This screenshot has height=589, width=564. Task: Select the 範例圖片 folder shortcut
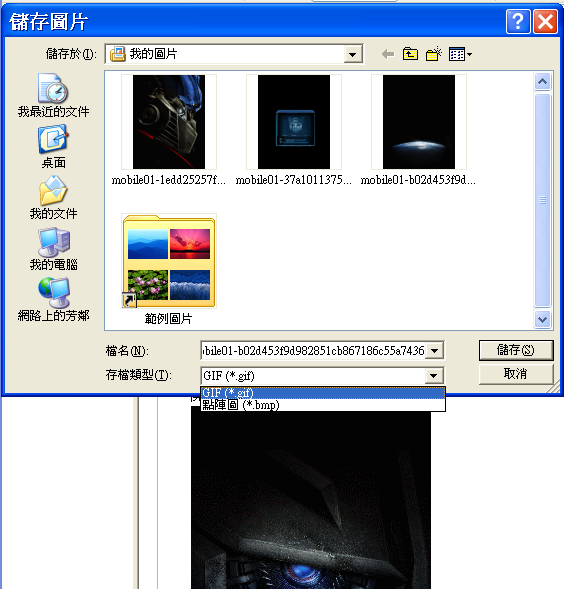169,261
